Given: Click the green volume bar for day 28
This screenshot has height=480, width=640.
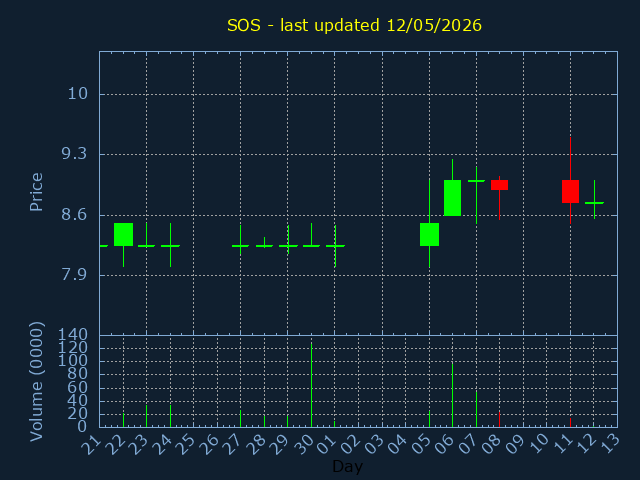Looking at the screenshot, I should click(264, 421).
